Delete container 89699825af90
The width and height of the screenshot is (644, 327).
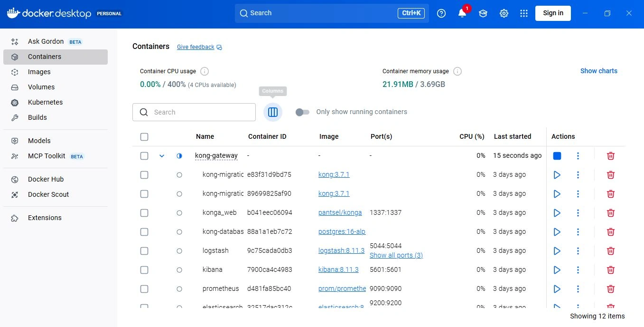(x=611, y=194)
